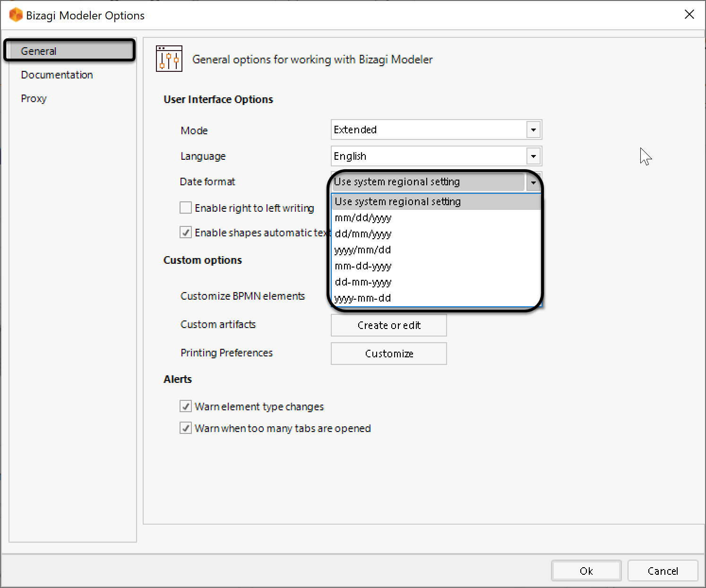Choose the dd/mm/yyyy date format
The image size is (706, 588).
[x=436, y=234]
